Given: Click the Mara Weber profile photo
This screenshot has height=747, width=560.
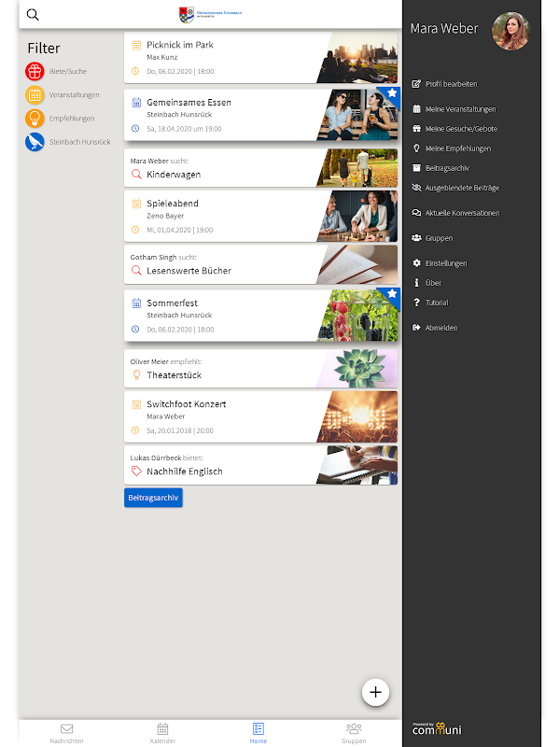Looking at the screenshot, I should pos(511,31).
